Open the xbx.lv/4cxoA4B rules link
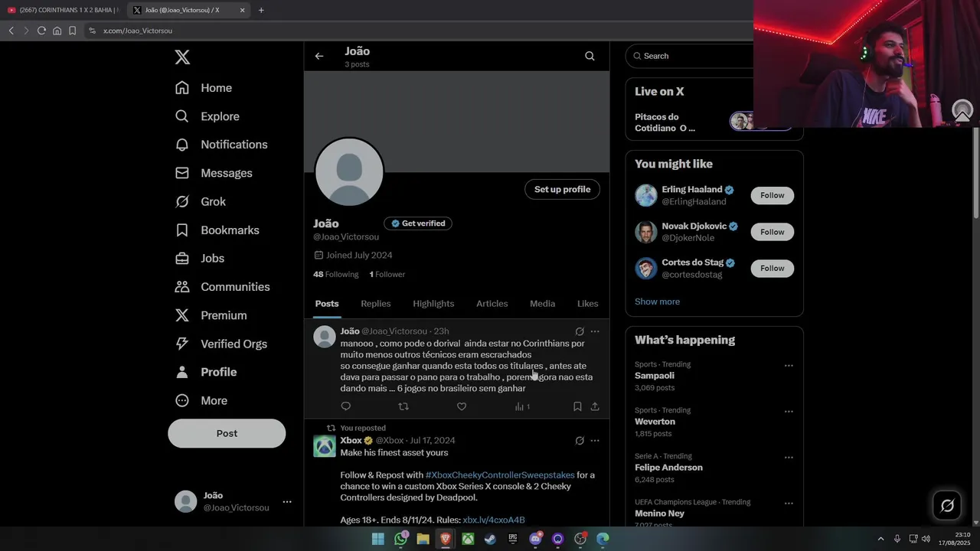The height and width of the screenshot is (551, 980). point(494,520)
